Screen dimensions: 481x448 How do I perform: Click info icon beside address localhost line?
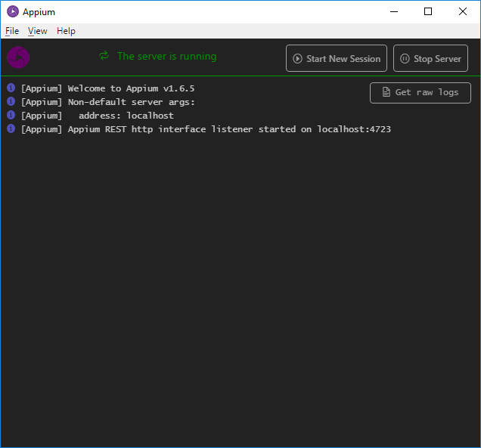click(11, 115)
